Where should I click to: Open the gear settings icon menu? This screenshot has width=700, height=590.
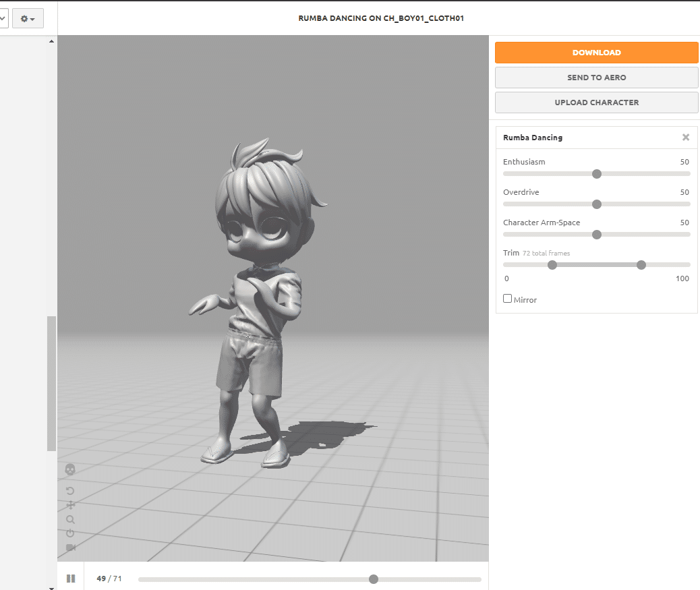click(24, 18)
